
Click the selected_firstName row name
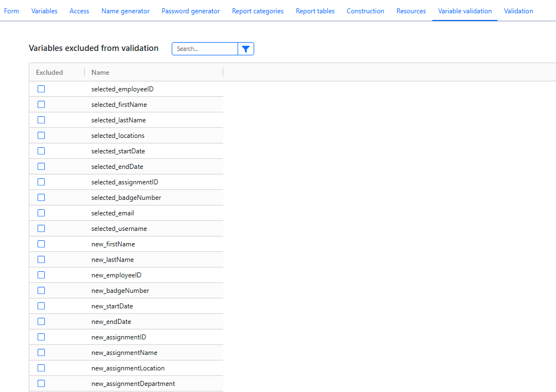click(119, 105)
